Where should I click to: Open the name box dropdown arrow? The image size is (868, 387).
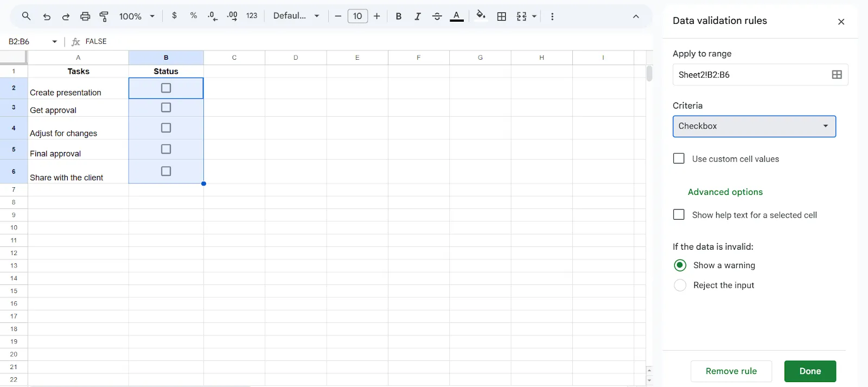[55, 42]
